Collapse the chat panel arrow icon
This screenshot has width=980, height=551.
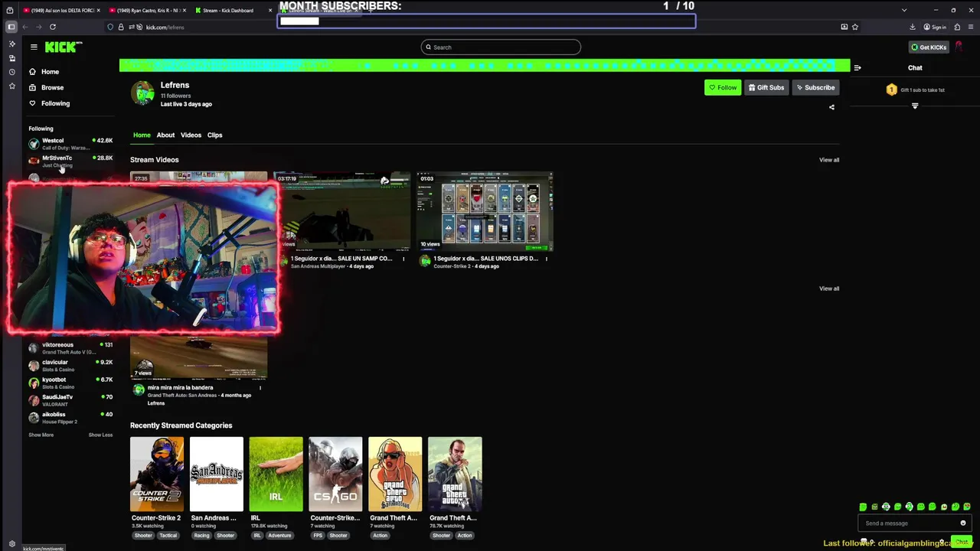coord(857,67)
